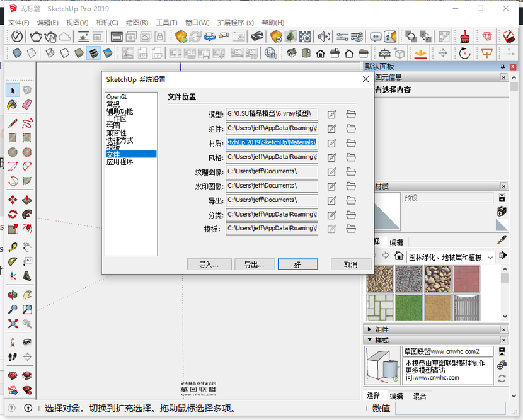Viewport: 523px width, 420px height.
Task: Open the material library dropdown 园林绿化
Action: [x=451, y=257]
